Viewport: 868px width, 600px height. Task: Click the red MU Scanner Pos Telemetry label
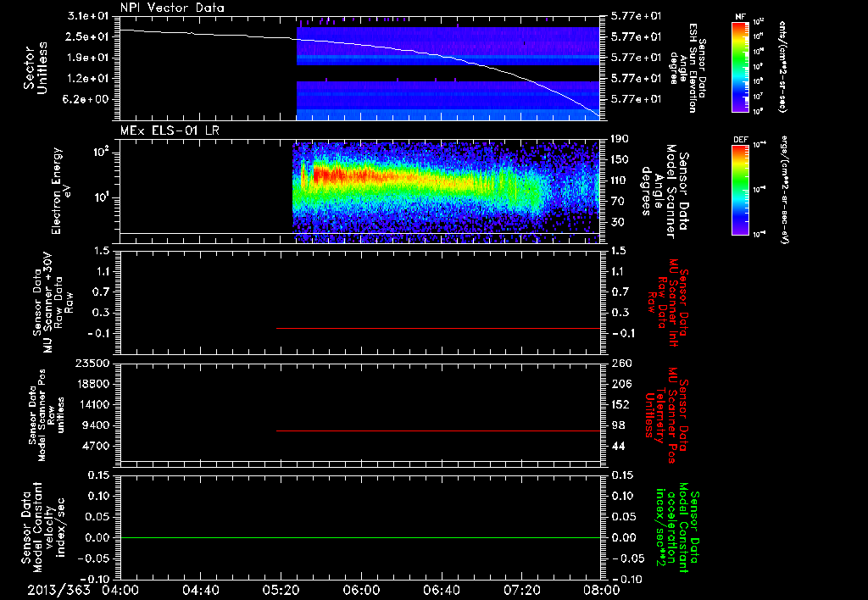point(665,415)
